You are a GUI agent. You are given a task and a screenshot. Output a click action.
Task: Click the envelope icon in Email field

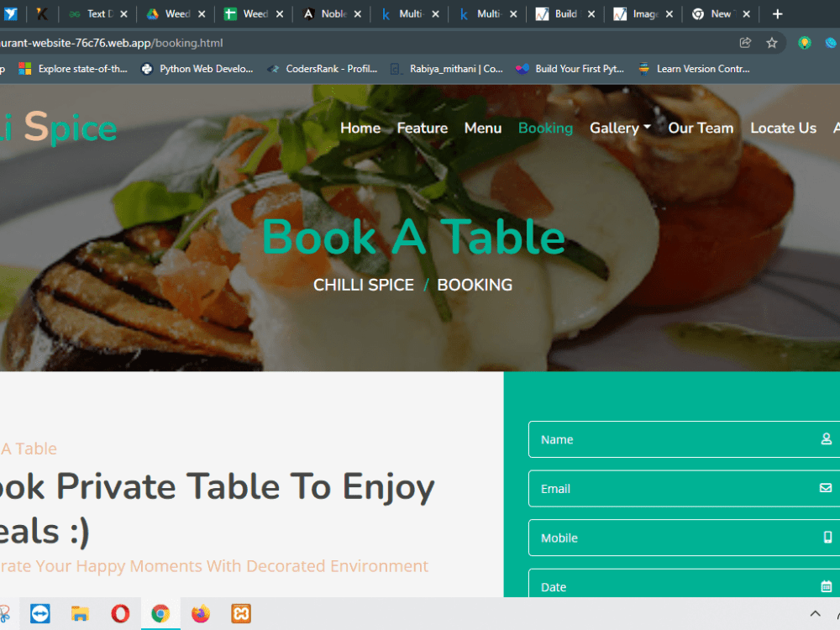pos(826,488)
